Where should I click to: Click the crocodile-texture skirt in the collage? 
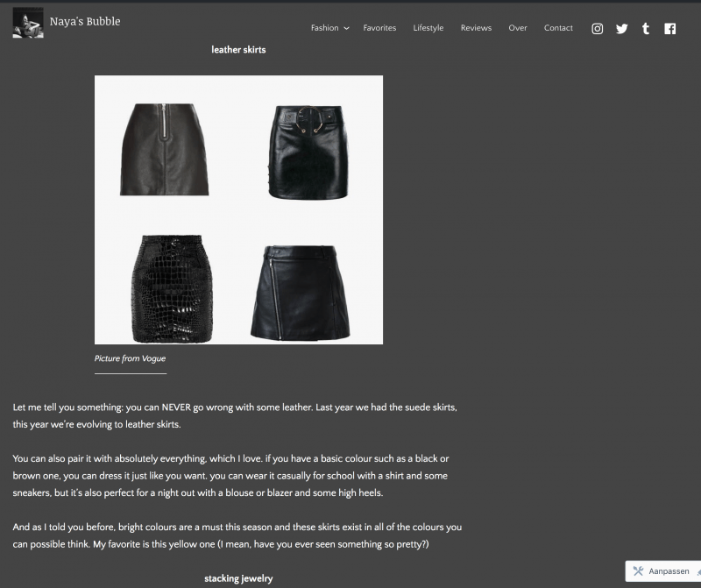point(172,289)
